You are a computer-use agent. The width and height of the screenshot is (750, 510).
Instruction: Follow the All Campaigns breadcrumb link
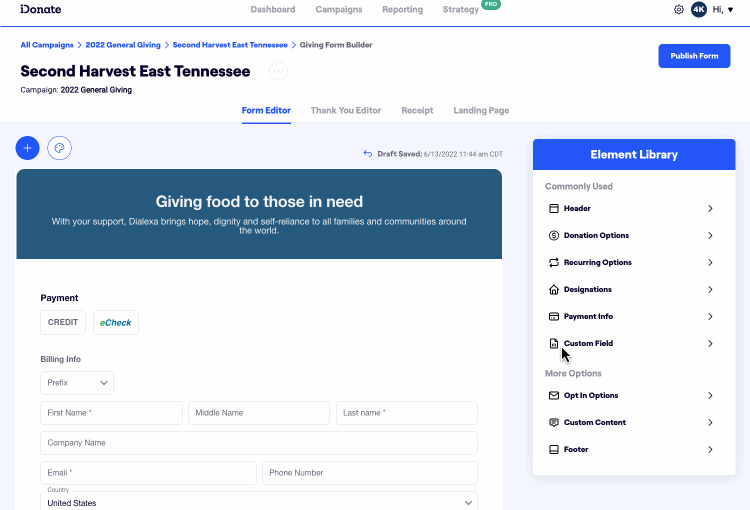pos(47,45)
